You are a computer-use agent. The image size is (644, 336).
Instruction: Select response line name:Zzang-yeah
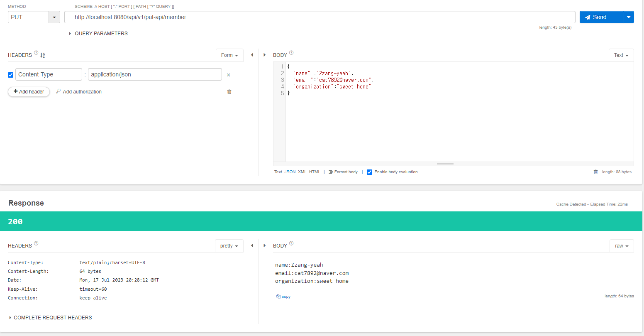coord(299,265)
